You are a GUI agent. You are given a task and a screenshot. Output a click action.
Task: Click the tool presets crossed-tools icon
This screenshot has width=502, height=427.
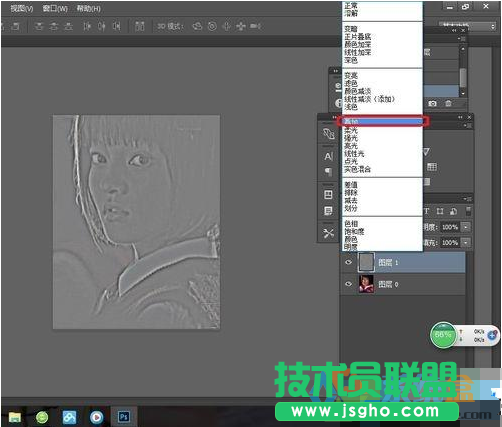328,233
